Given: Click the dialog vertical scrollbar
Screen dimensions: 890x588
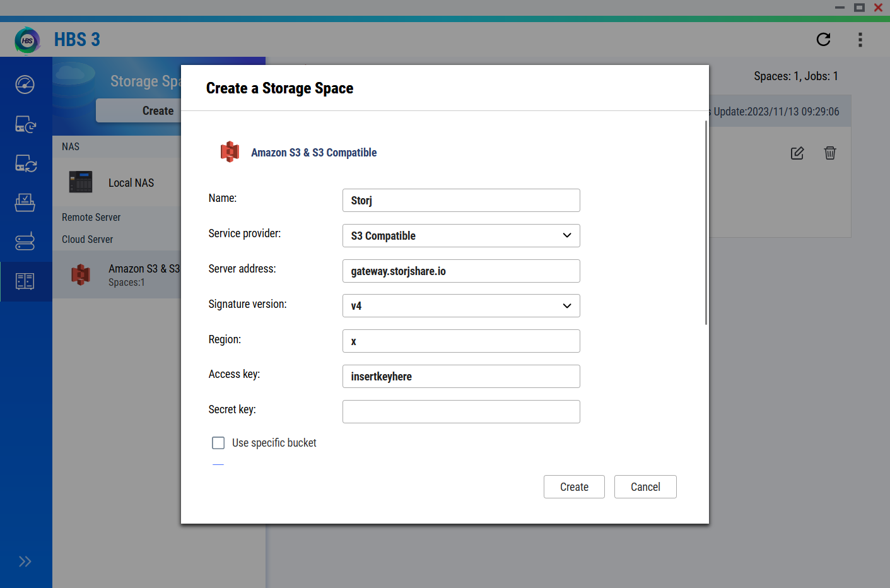Looking at the screenshot, I should tap(706, 222).
